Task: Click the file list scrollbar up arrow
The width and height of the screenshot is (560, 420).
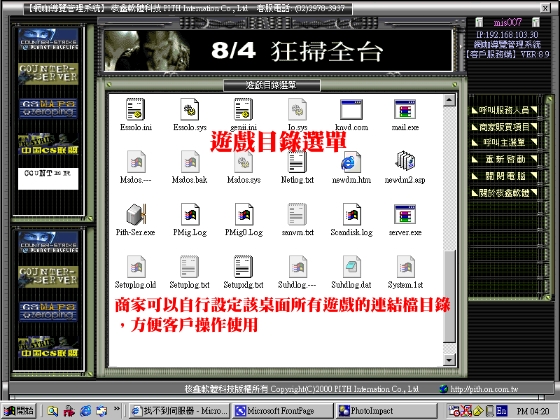Action: click(x=449, y=100)
